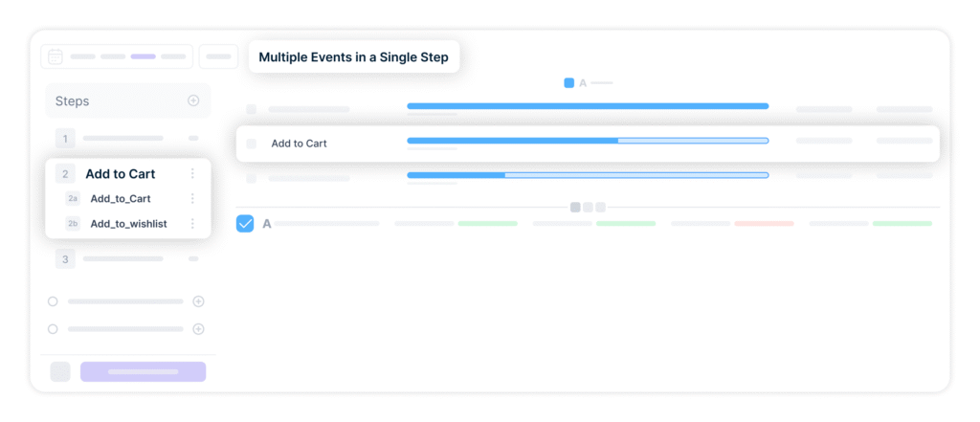Toggle the checked blue checkbox for segment A
Screen dimensions: 980x422
(x=245, y=224)
